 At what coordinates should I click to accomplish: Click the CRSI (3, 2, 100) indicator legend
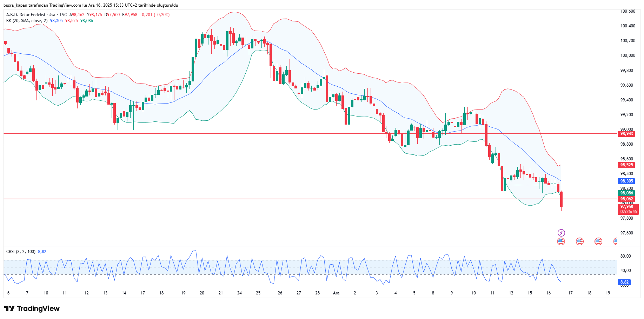coord(21,252)
